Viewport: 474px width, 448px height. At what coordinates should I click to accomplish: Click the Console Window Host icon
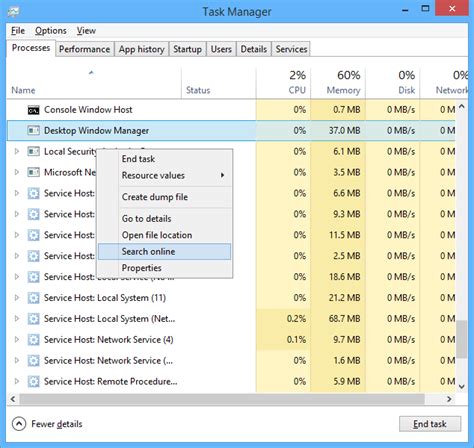(x=33, y=110)
